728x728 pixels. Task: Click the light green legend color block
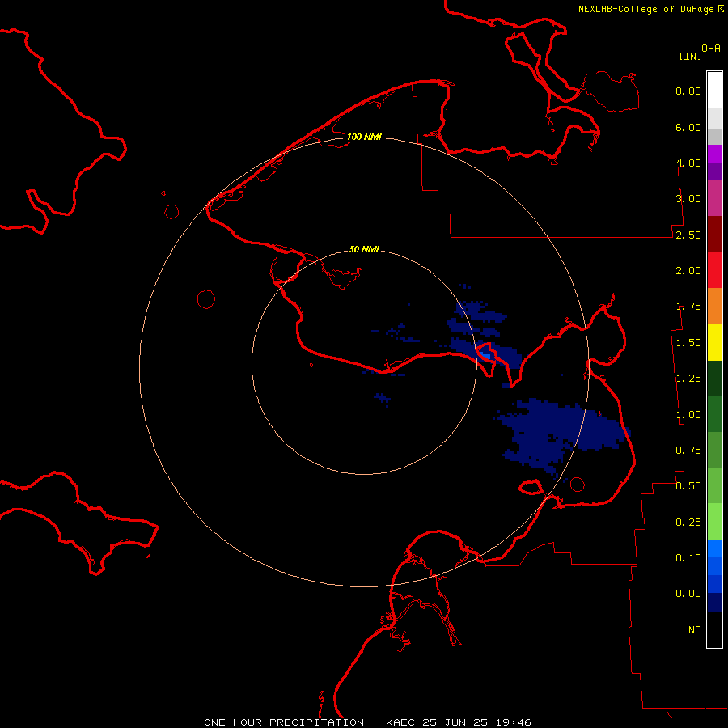[714, 522]
